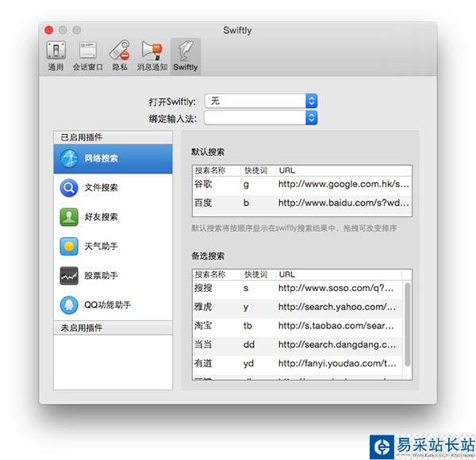The image size is (476, 460).
Task: Click the 股票助手 stock chart icon
Action: pos(69,275)
